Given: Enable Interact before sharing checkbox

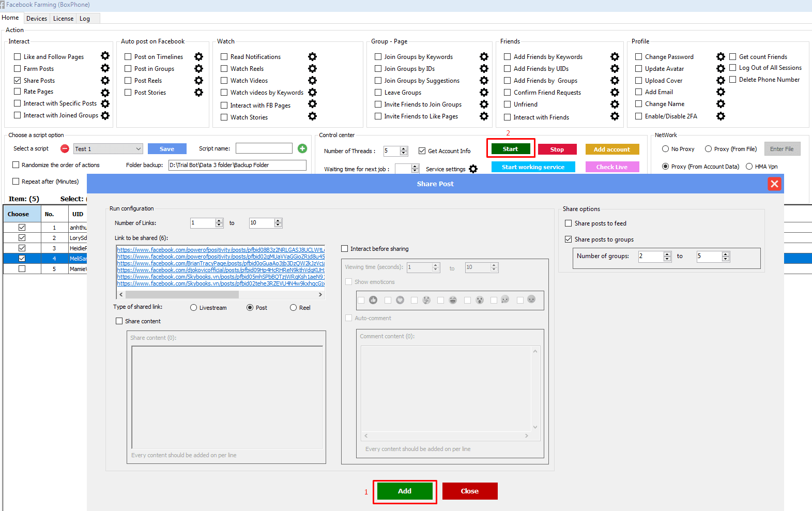Looking at the screenshot, I should click(x=345, y=248).
